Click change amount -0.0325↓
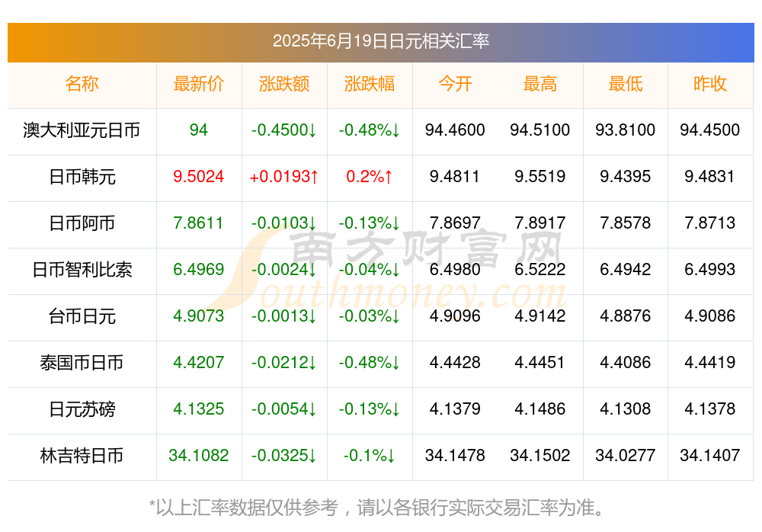 (283, 456)
